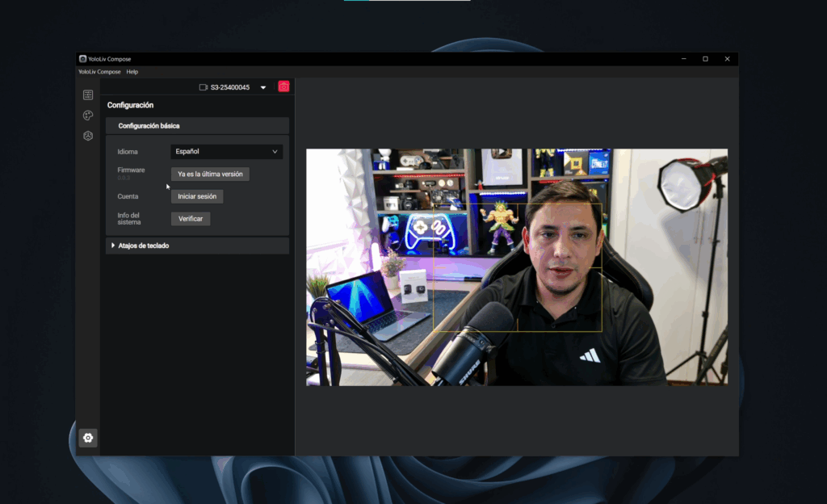Close the YoloLiv Compose window
Viewport: 827px width, 504px height.
727,59
